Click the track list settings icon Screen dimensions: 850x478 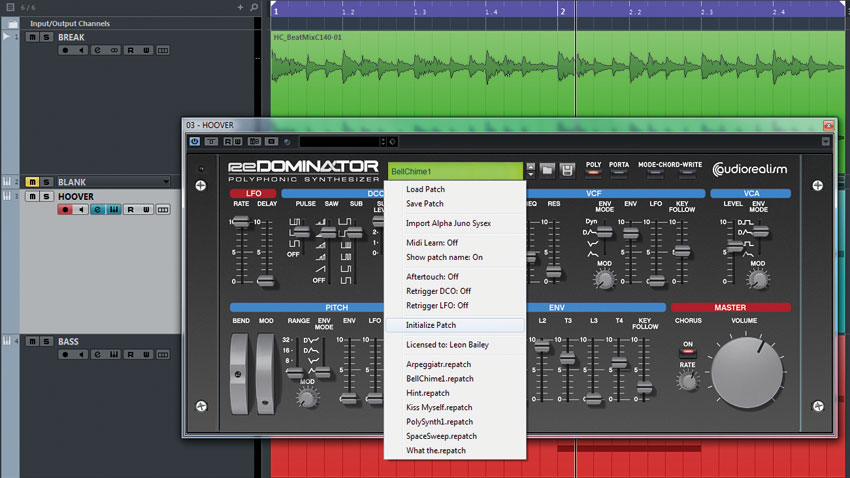[10, 7]
